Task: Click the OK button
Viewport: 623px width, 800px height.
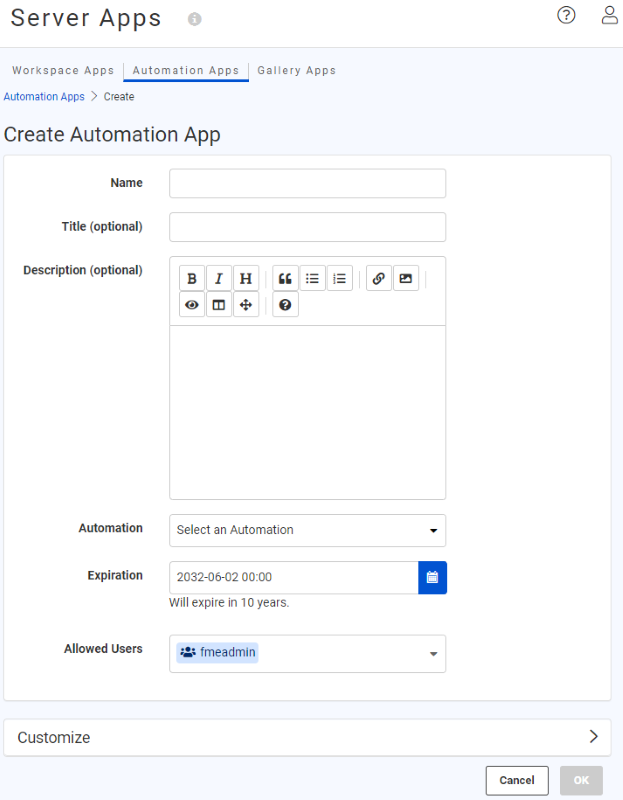Action: [581, 780]
